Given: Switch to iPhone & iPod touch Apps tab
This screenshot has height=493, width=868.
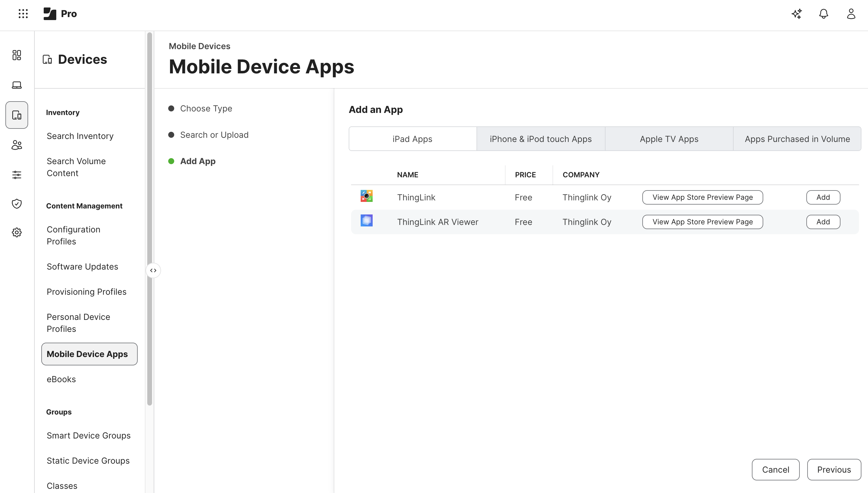Looking at the screenshot, I should pos(541,139).
